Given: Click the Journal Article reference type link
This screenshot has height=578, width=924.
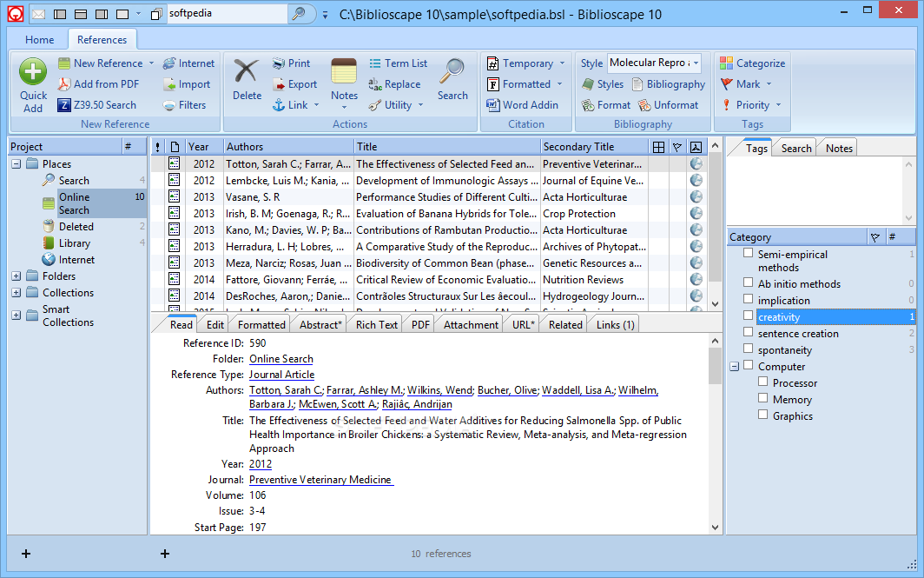Looking at the screenshot, I should click(281, 375).
